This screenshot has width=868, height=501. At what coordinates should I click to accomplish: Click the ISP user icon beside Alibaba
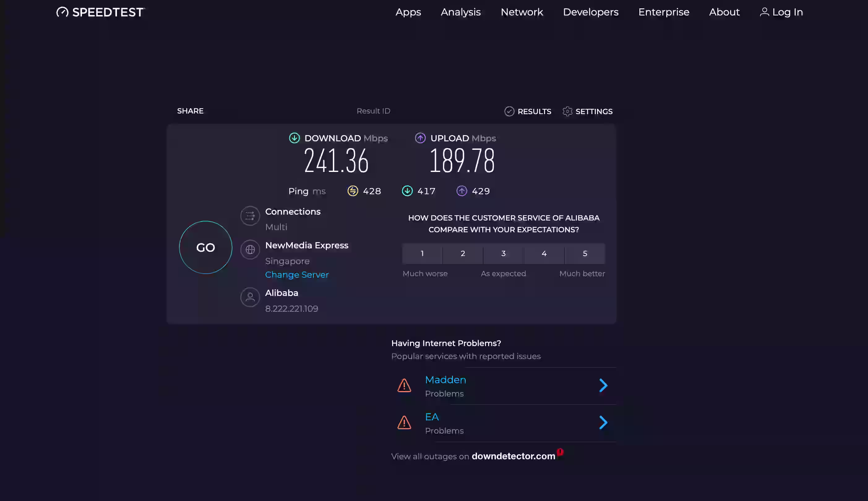[x=250, y=297]
